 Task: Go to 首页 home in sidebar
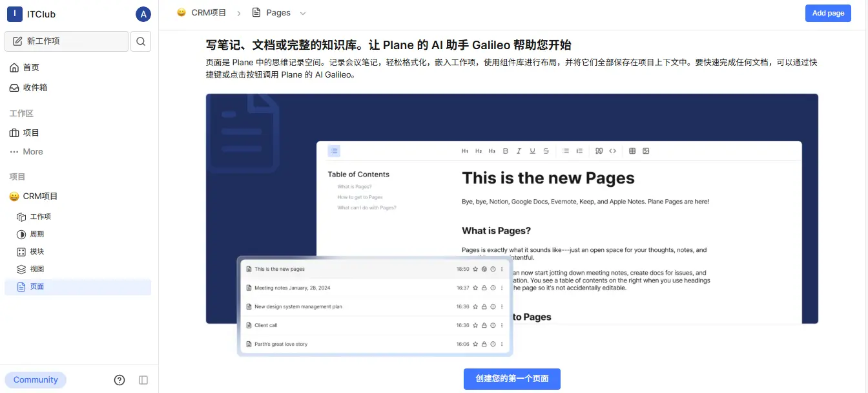click(x=31, y=68)
